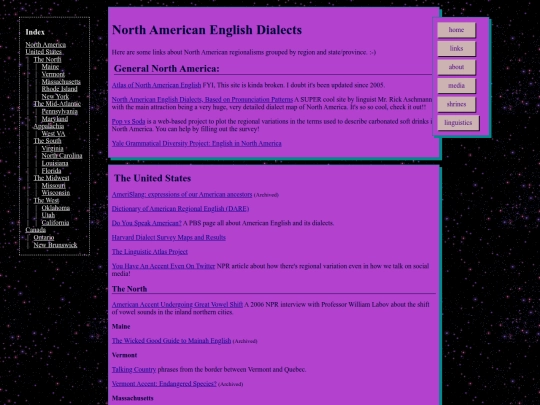
Task: Open the AmeriSlang expressions link
Action: click(182, 195)
